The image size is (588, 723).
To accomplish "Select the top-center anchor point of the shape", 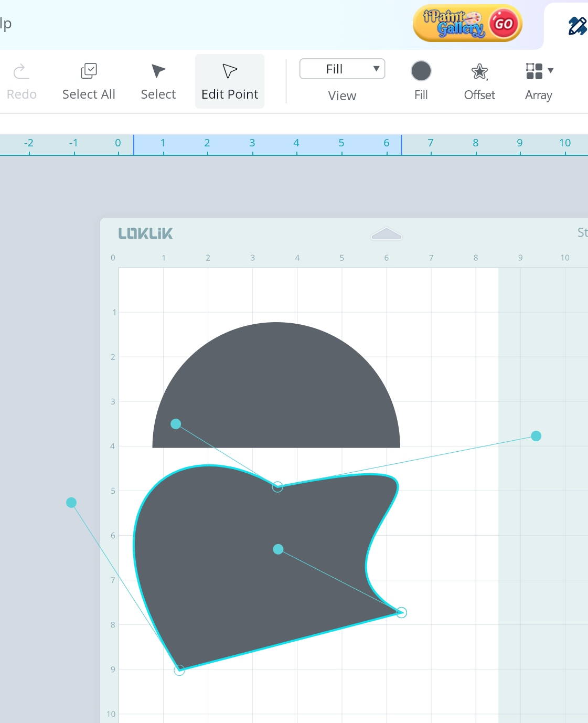I will click(277, 487).
